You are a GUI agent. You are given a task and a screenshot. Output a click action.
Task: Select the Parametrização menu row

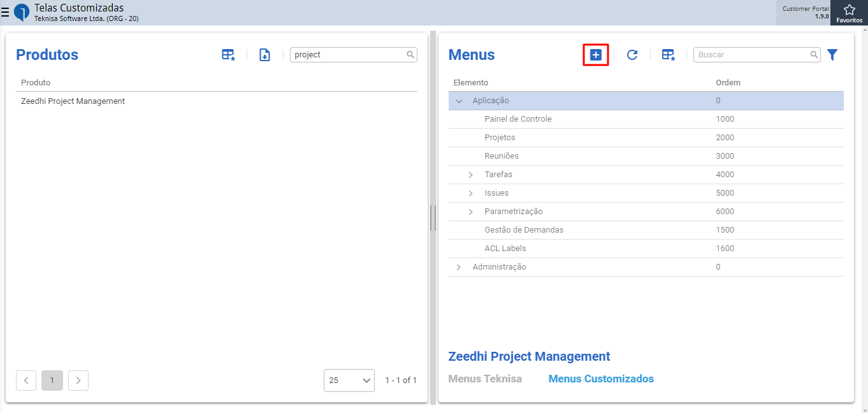[x=646, y=212]
